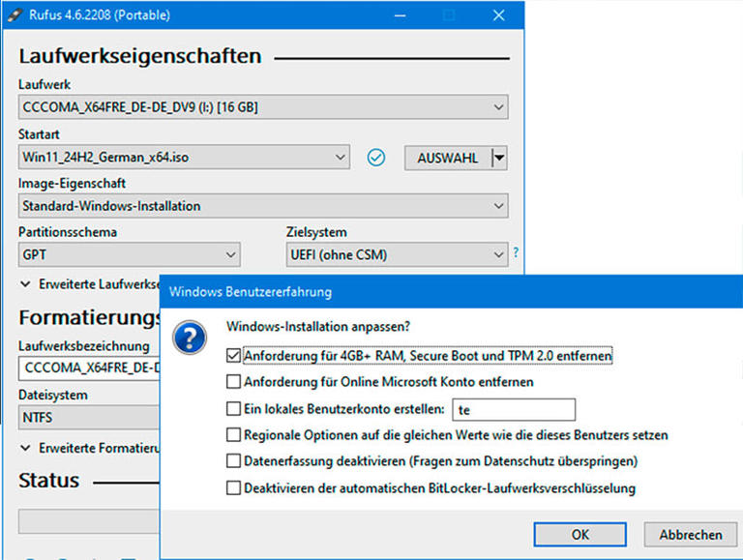The width and height of the screenshot is (743, 560).
Task: Enable 'Datenerfassung deaktivieren' option
Action: pos(233,461)
